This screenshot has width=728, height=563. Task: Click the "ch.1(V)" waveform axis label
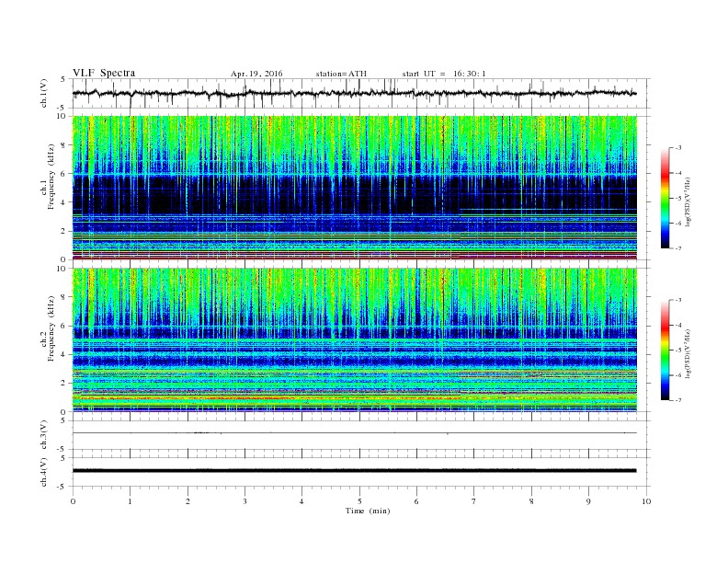coord(44,93)
